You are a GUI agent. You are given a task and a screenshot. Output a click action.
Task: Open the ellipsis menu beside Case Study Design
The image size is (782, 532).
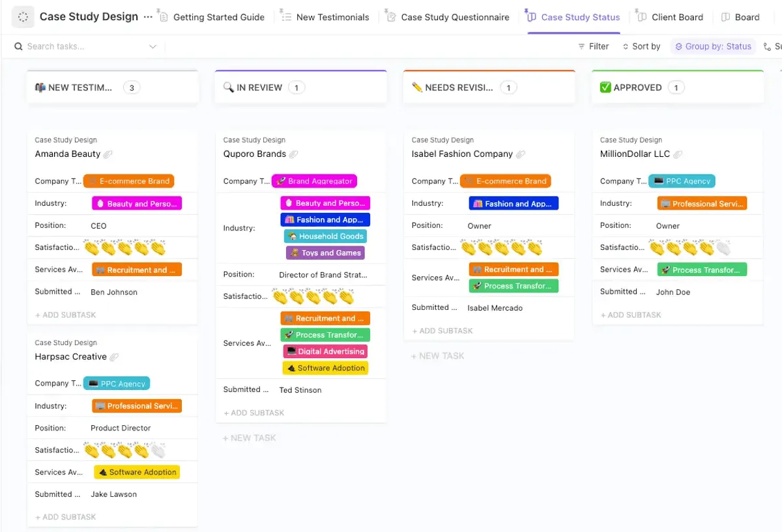click(x=148, y=17)
